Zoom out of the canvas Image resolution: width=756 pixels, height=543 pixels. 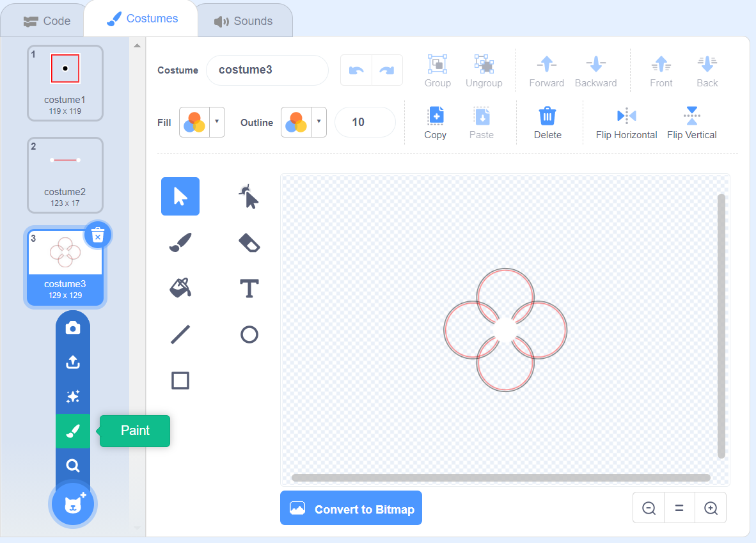coord(649,508)
